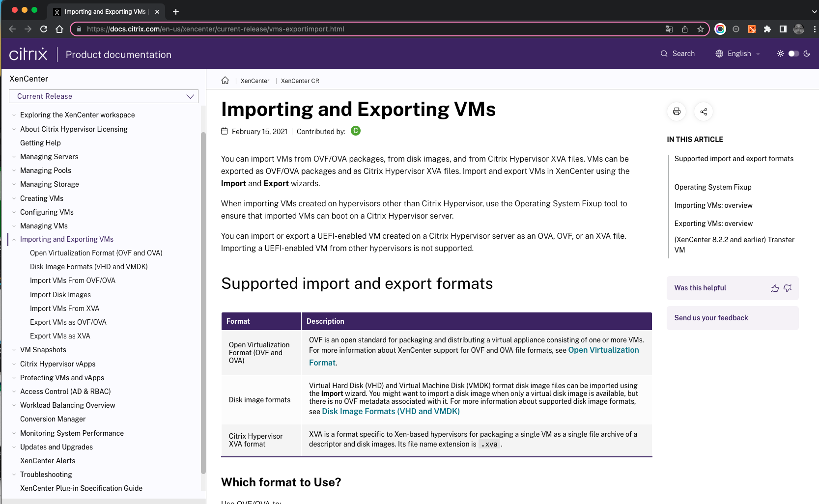Open Getting Help in the sidebar
This screenshot has width=819, height=504.
(40, 143)
